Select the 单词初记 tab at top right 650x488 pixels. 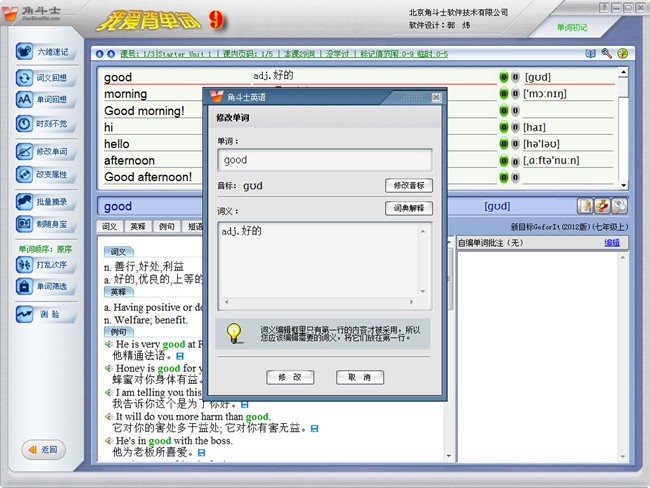tap(572, 28)
